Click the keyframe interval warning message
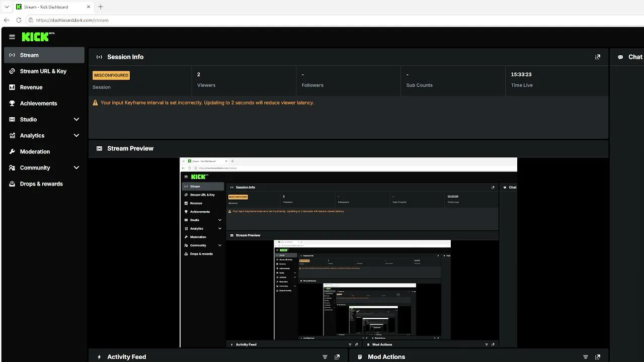 [x=207, y=103]
